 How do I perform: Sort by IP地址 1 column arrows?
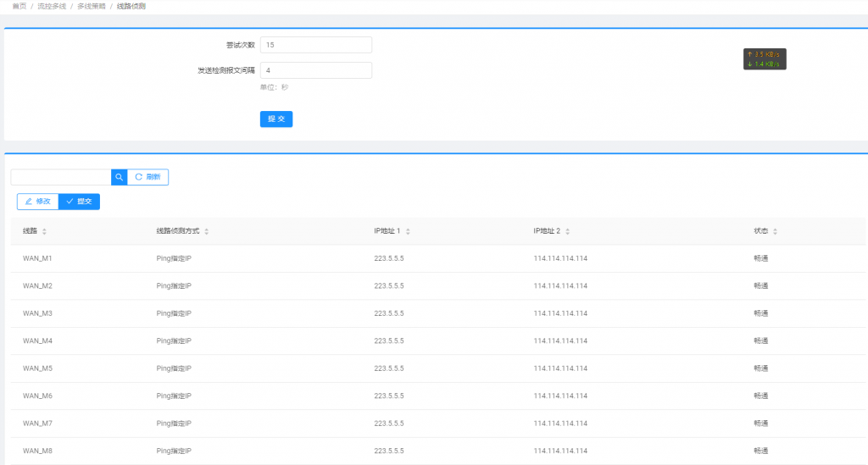click(408, 231)
